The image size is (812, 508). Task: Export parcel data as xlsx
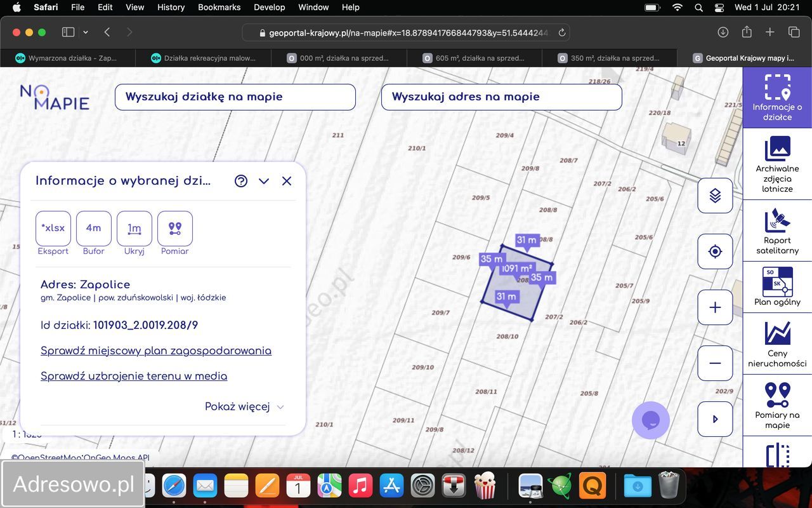[x=53, y=229]
